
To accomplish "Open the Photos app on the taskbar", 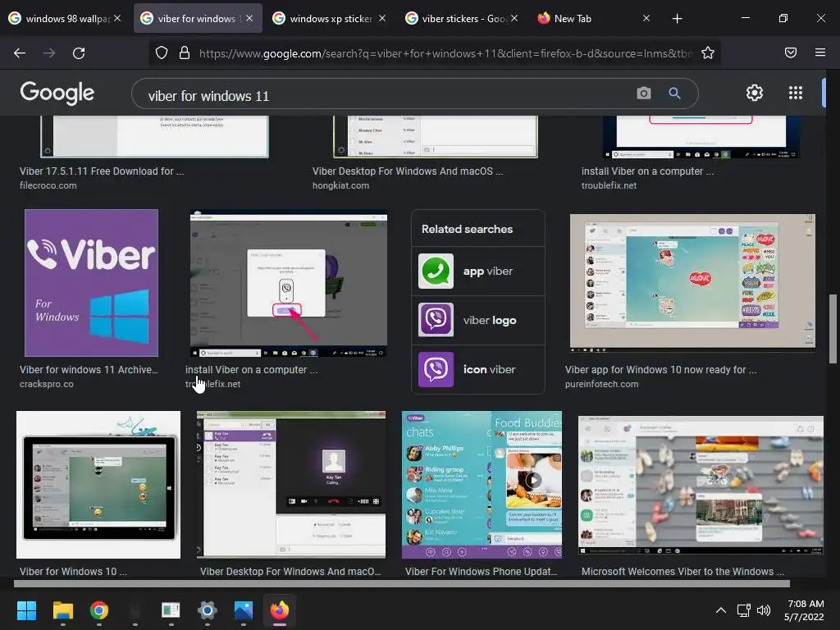I will click(243, 610).
